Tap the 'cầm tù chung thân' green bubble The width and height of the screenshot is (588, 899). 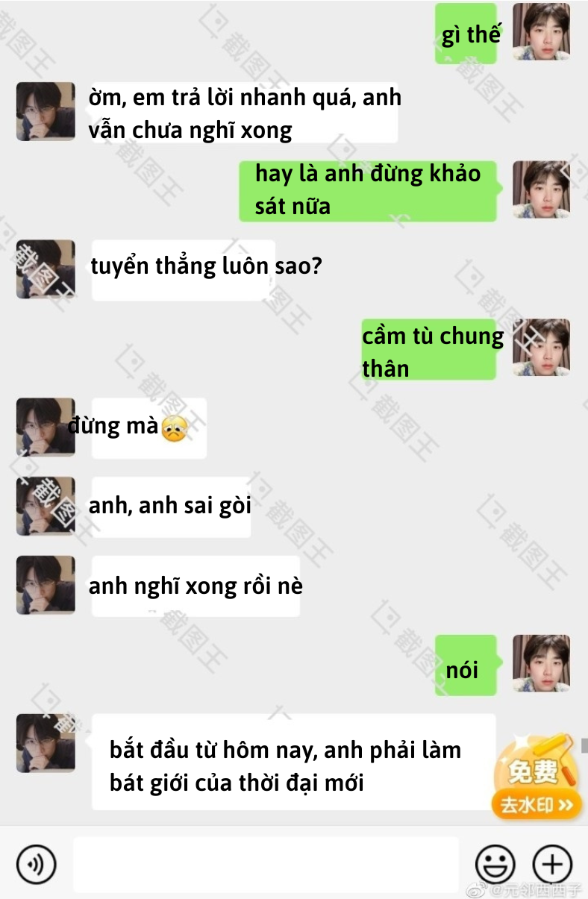tap(429, 351)
